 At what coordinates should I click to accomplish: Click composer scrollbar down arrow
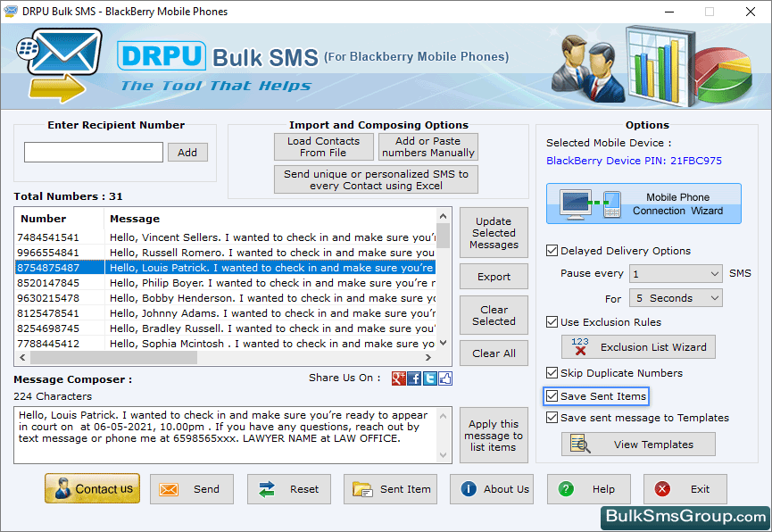pyautogui.click(x=443, y=455)
